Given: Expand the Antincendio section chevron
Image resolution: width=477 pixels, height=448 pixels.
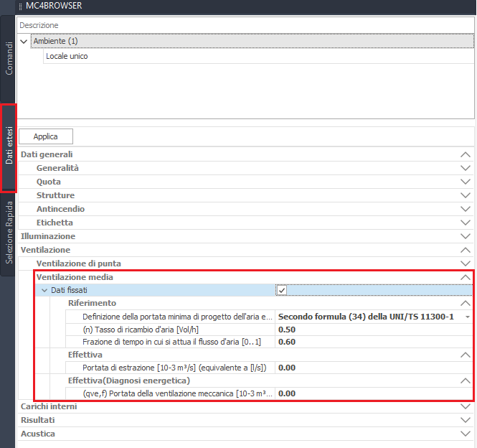Looking at the screenshot, I should pos(466,209).
